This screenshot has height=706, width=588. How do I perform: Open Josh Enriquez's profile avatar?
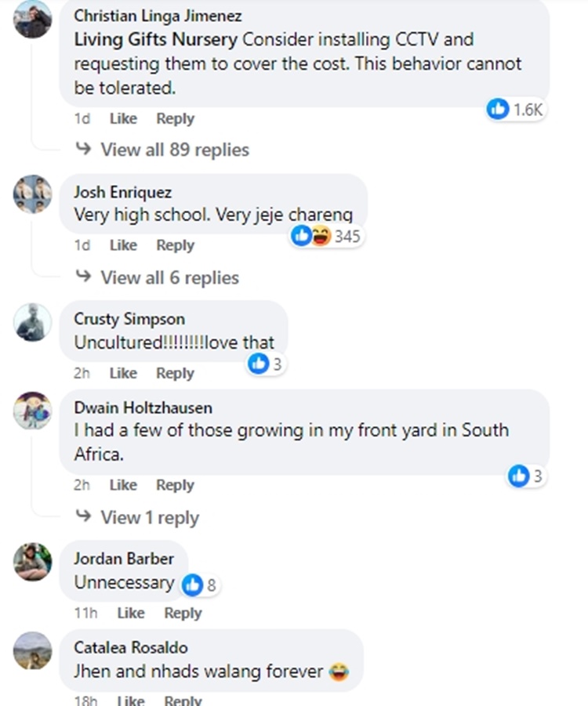tap(33, 194)
